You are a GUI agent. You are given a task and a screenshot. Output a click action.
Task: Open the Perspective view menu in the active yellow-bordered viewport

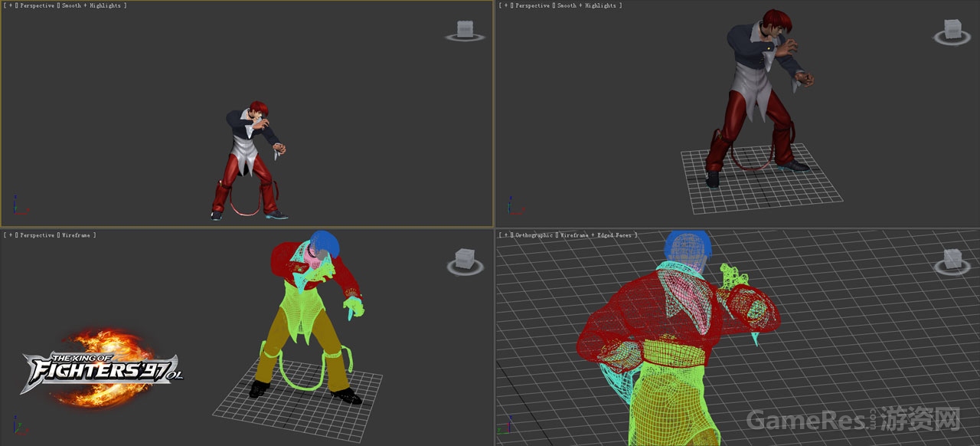[x=37, y=5]
